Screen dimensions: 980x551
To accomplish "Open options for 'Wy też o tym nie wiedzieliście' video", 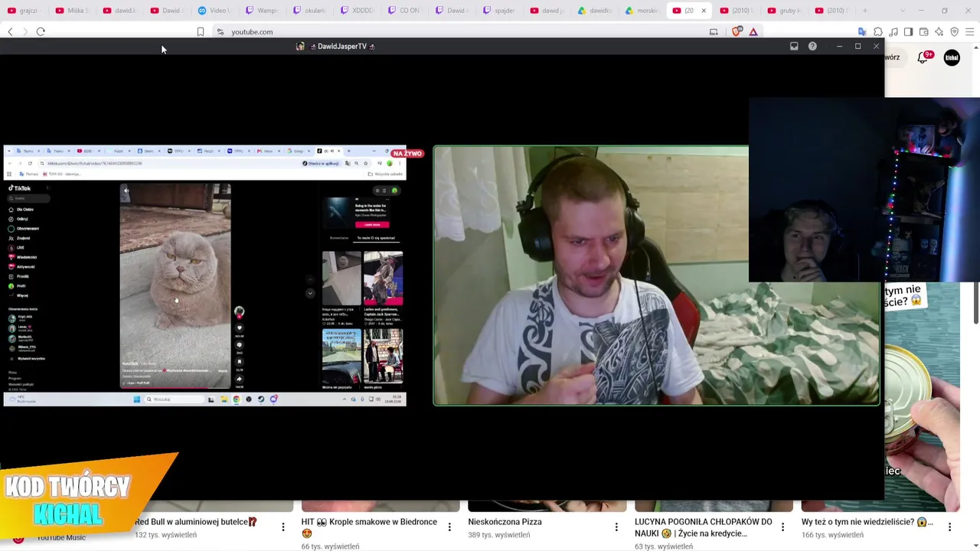I will coord(949,527).
